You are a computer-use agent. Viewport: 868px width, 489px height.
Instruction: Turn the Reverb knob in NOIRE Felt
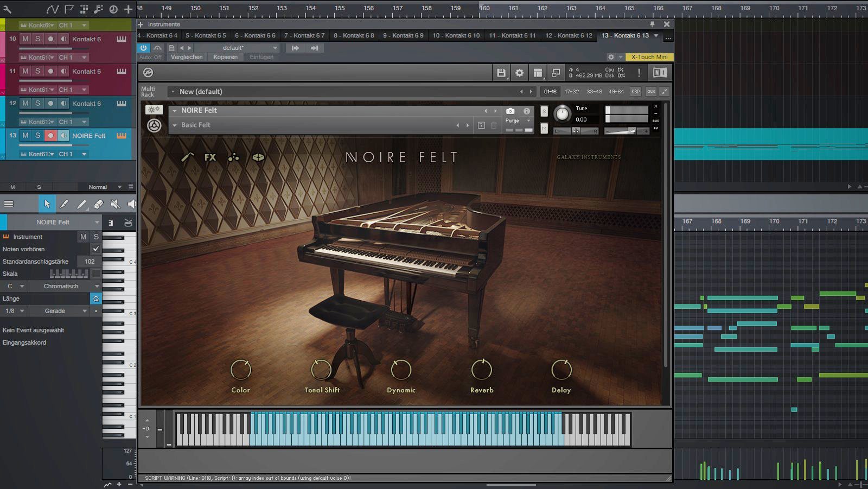coord(481,370)
